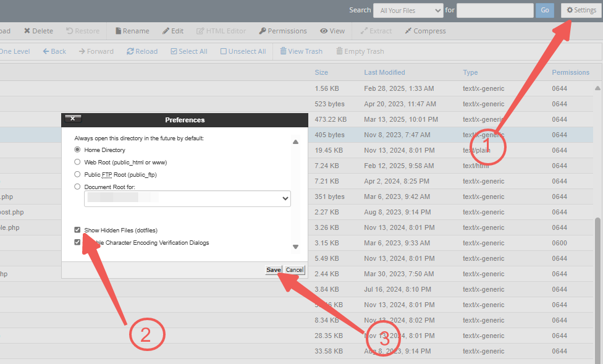
Task: Click the Feb 12, 2025, 9:58 AM date cell
Action: 398,166
